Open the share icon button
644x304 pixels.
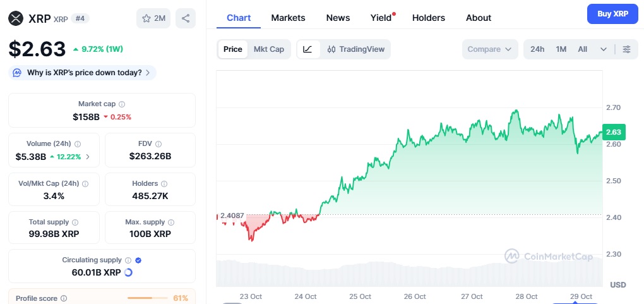[186, 18]
